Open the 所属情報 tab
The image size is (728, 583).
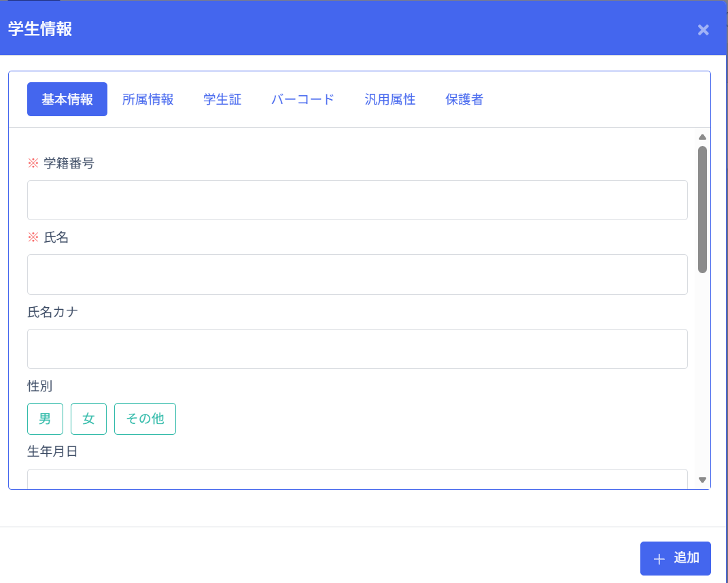(x=148, y=99)
